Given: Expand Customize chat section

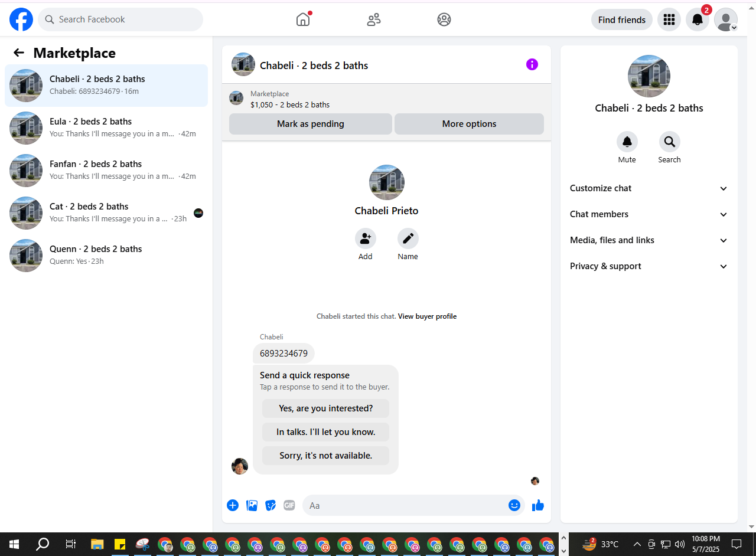Looking at the screenshot, I should [x=649, y=188].
